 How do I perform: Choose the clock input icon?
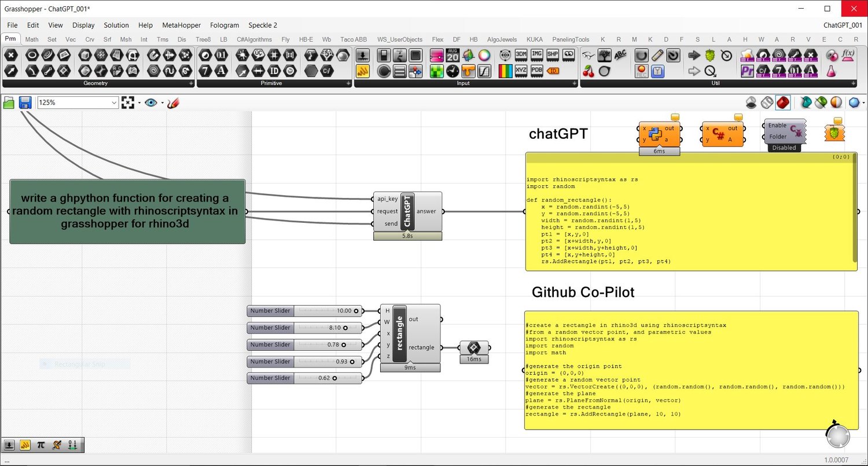pos(453,71)
